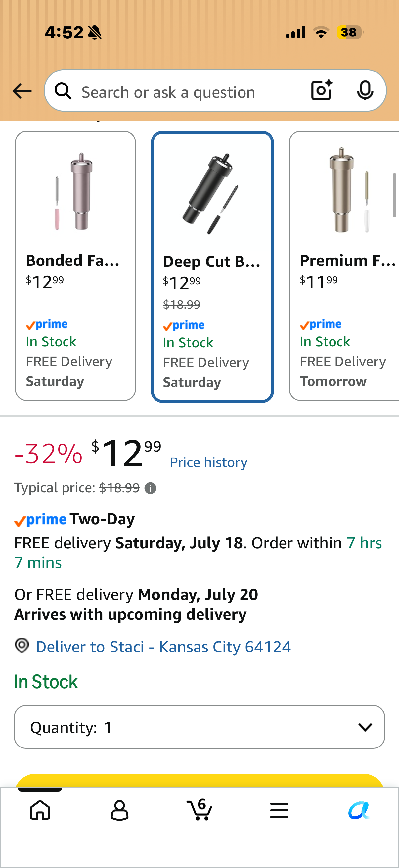Open the hamburger menu icon

pos(279,810)
